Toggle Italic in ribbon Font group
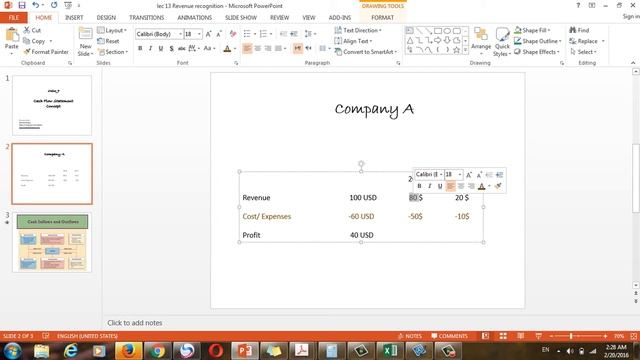The image size is (640, 360). [150, 49]
